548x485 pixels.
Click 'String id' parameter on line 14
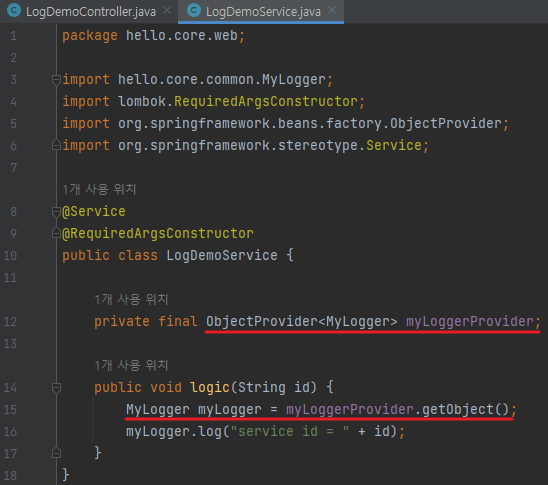[274, 388]
